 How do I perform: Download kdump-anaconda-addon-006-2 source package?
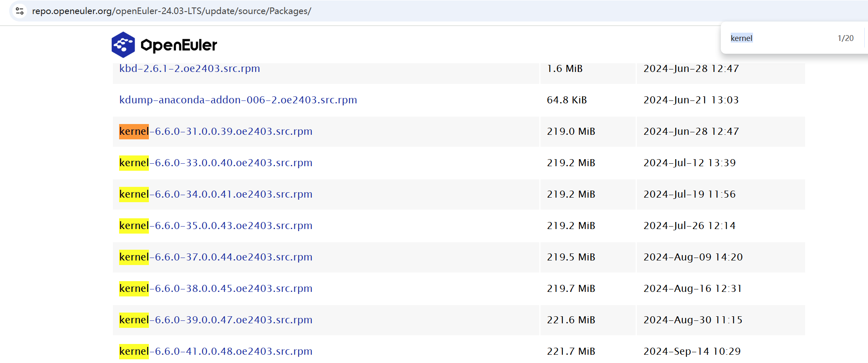click(x=238, y=100)
